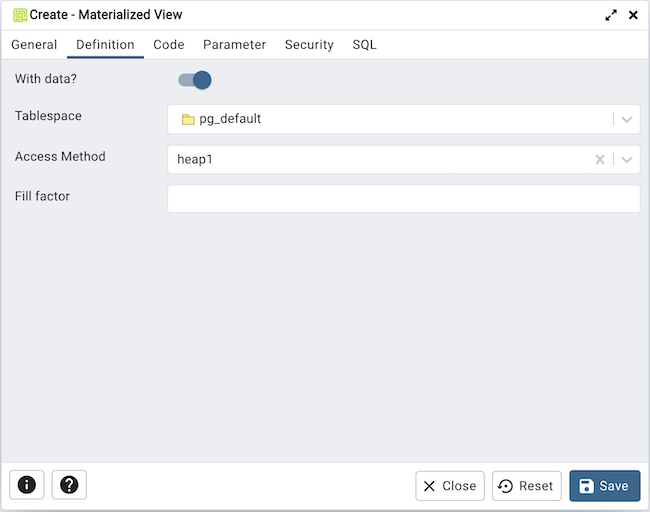650x512 pixels.
Task: Maximize the dialog with the expand arrows icon
Action: click(611, 15)
